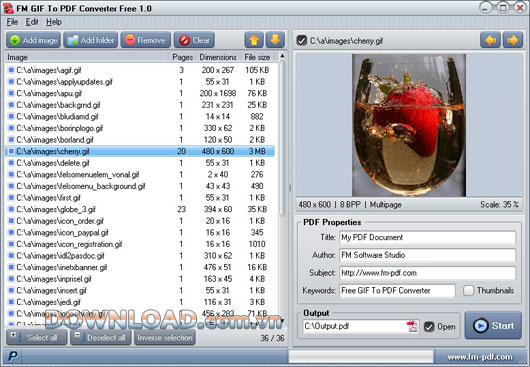Remove the selected image from list

pyautogui.click(x=145, y=40)
